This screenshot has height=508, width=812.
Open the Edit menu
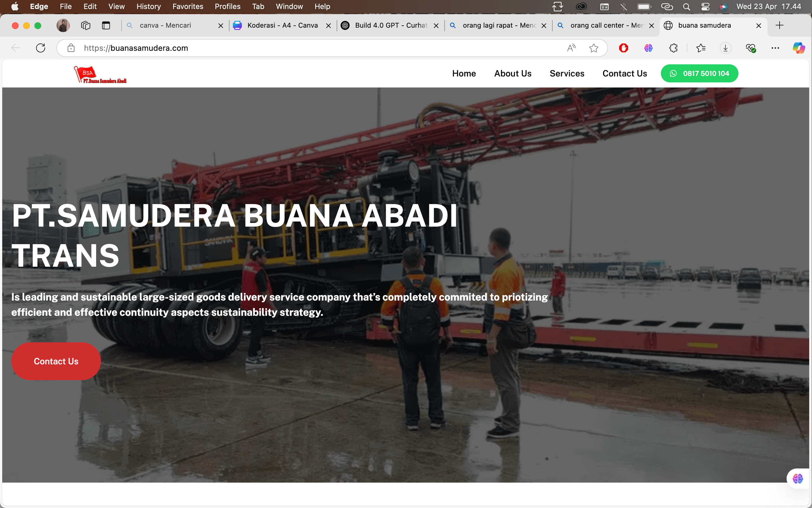click(x=90, y=6)
